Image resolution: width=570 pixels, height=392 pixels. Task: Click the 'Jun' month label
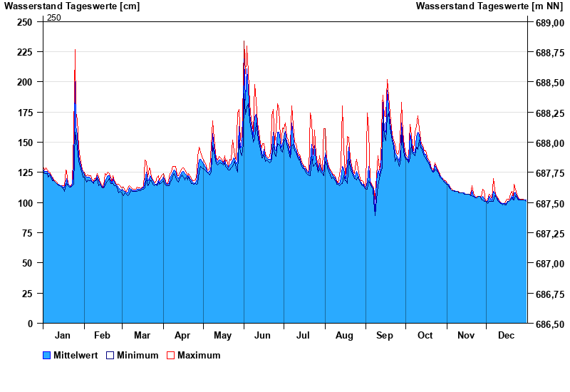pyautogui.click(x=262, y=335)
